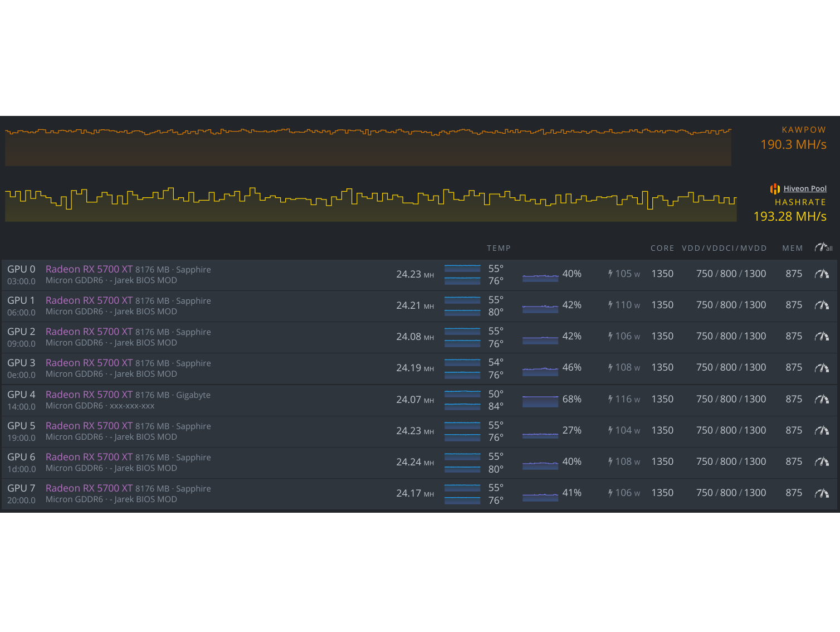Click the overclock icon on GPU 2 row

point(822,336)
